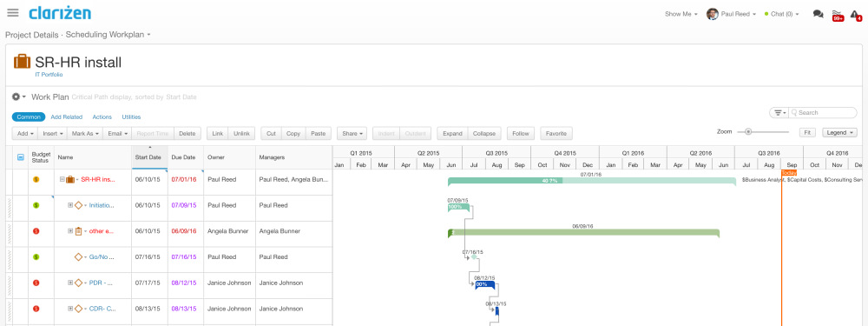Screen dimensions: 868x326
Task: Switch to the Utilities tab
Action: click(131, 117)
